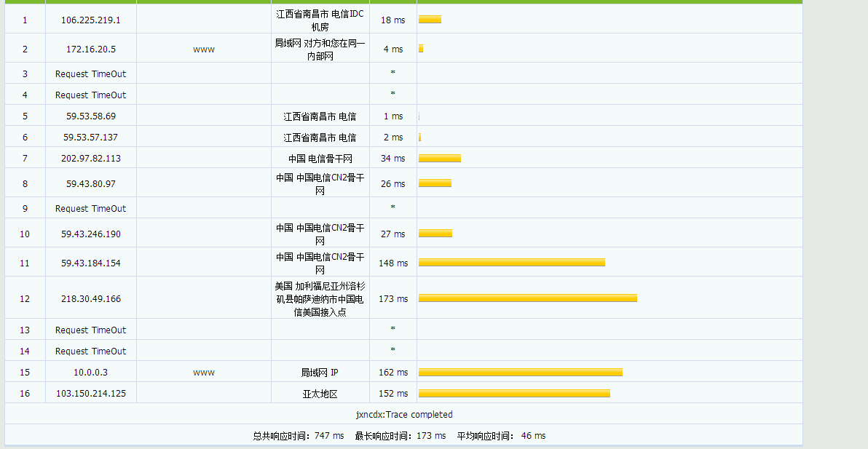
Task: Select IP address 59.53.57.137
Action: click(x=91, y=137)
